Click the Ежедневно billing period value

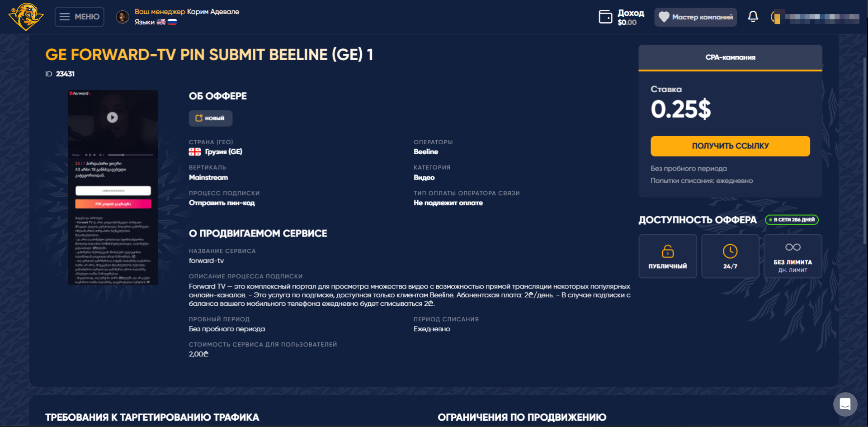432,329
